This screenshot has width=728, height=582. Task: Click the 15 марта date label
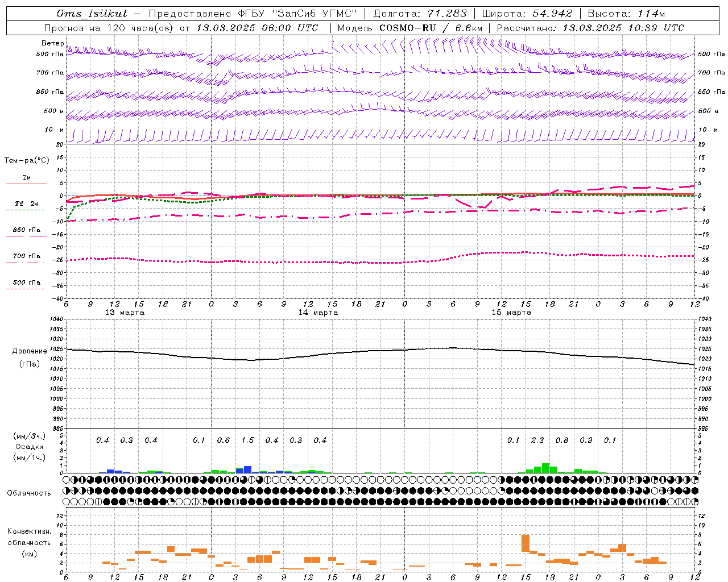click(x=511, y=313)
